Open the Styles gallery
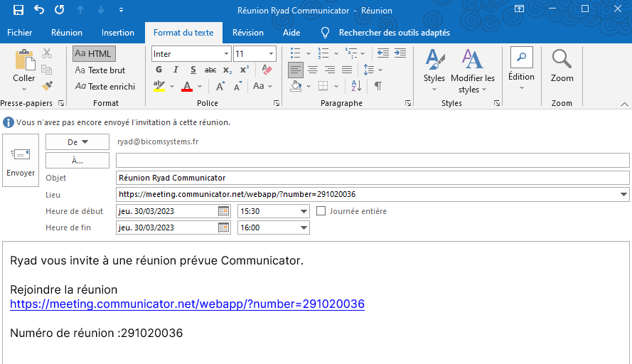Screen dimensions: 632x364 click(434, 70)
